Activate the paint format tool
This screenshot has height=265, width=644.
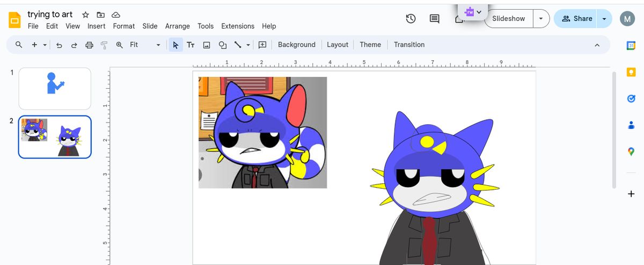click(104, 45)
